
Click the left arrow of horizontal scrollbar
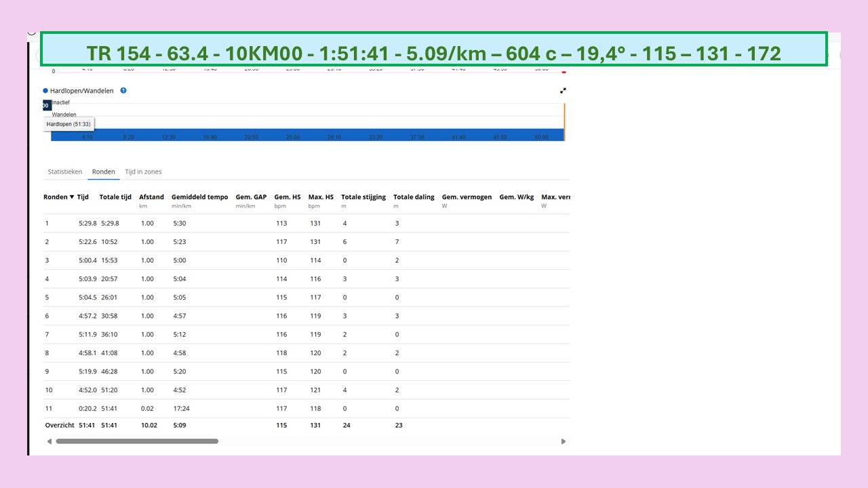[49, 441]
